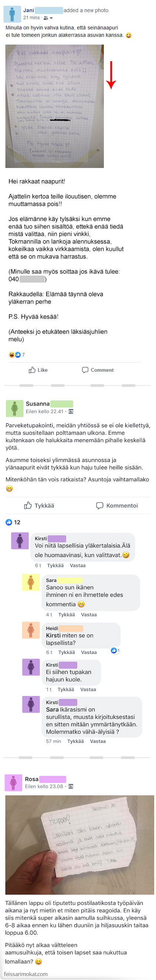
Task: Open Rosa's pink profile avatar
Action: click(13, 783)
